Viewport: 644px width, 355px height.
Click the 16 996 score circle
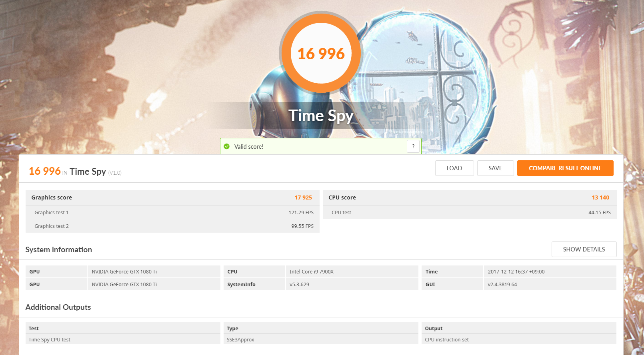321,53
